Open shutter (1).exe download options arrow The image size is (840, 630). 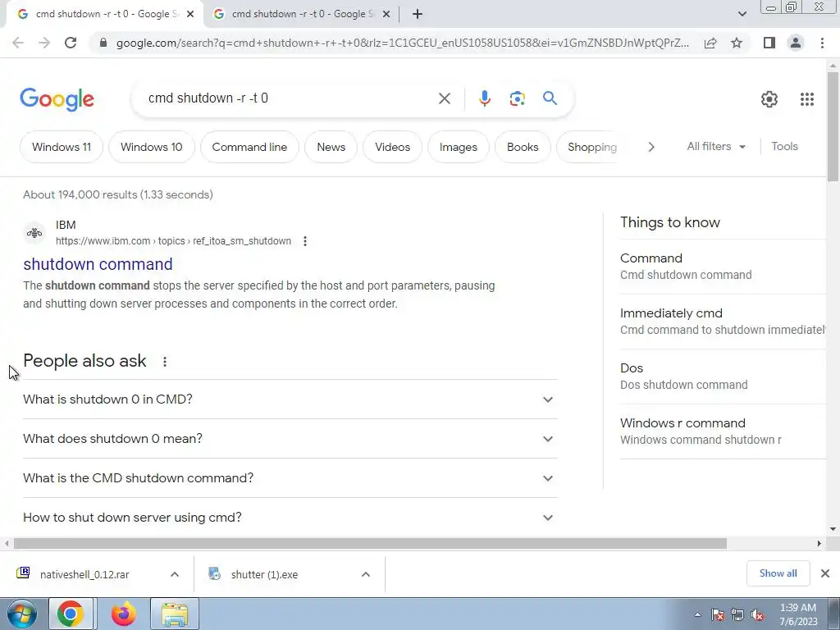click(x=366, y=574)
